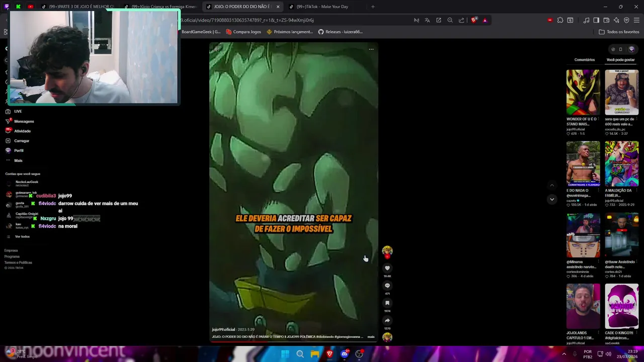Share the video using the arrow icon

point(387,320)
